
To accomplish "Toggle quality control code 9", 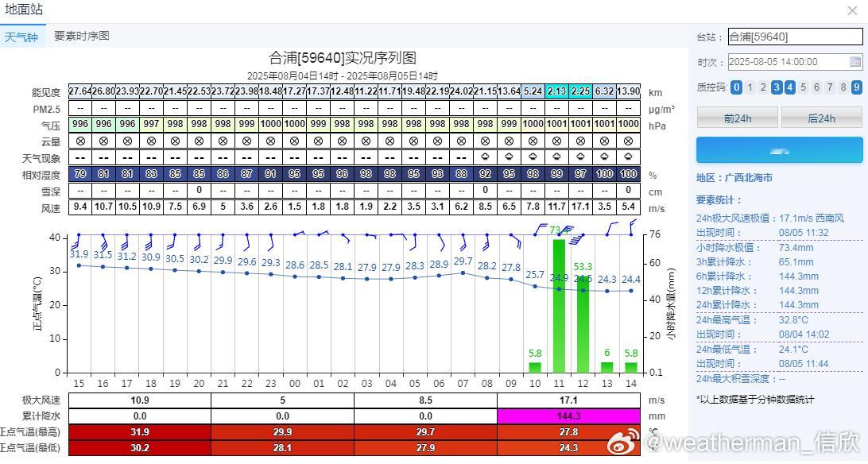I will click(856, 87).
